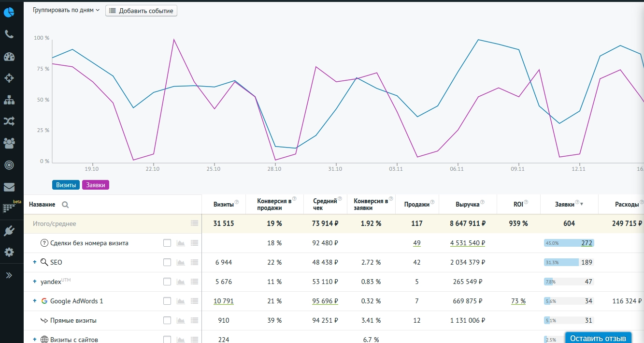The height and width of the screenshot is (343, 644).
Task: Click the users group icon in sidebar
Action: [9, 143]
